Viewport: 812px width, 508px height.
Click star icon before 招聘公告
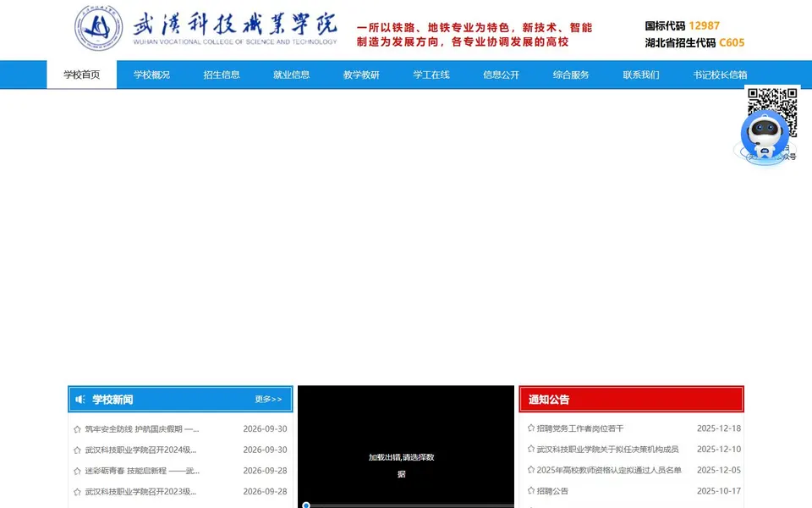point(531,490)
